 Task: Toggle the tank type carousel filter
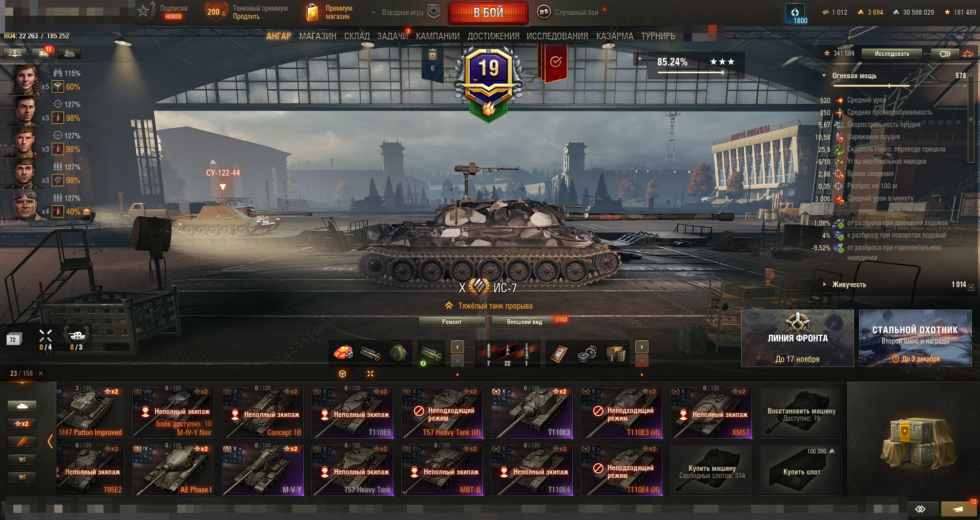pyautogui.click(x=22, y=406)
